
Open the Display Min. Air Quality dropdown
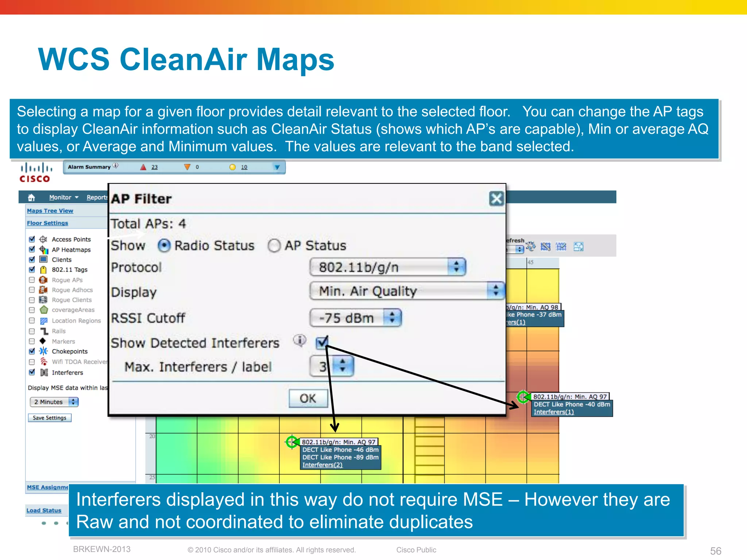click(407, 291)
